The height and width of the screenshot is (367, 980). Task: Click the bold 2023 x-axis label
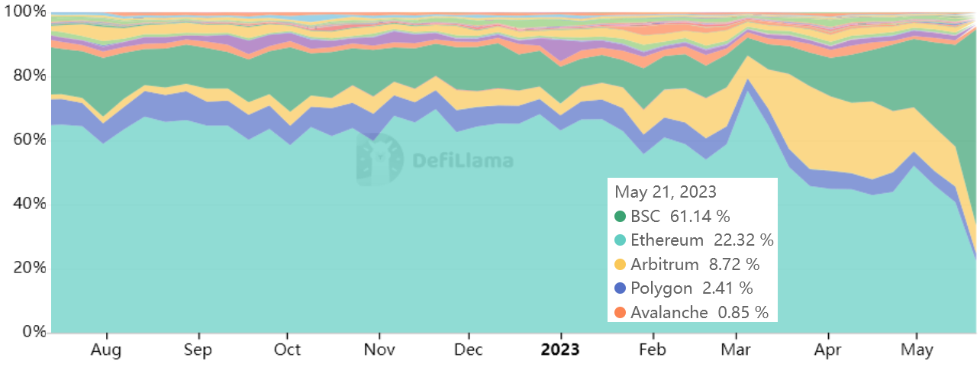(x=561, y=350)
